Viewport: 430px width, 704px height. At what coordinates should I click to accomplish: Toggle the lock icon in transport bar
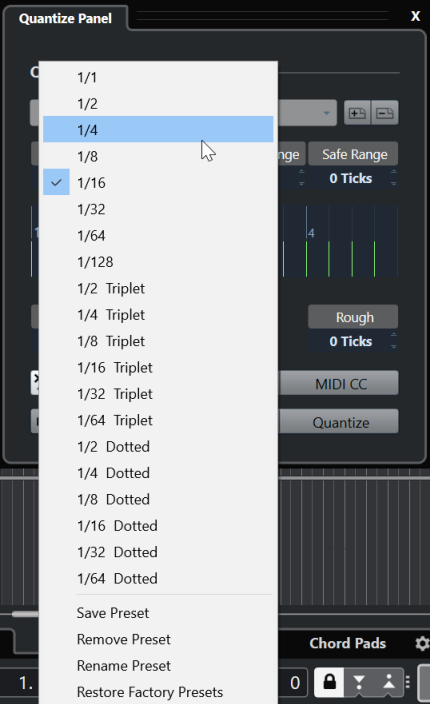329,682
